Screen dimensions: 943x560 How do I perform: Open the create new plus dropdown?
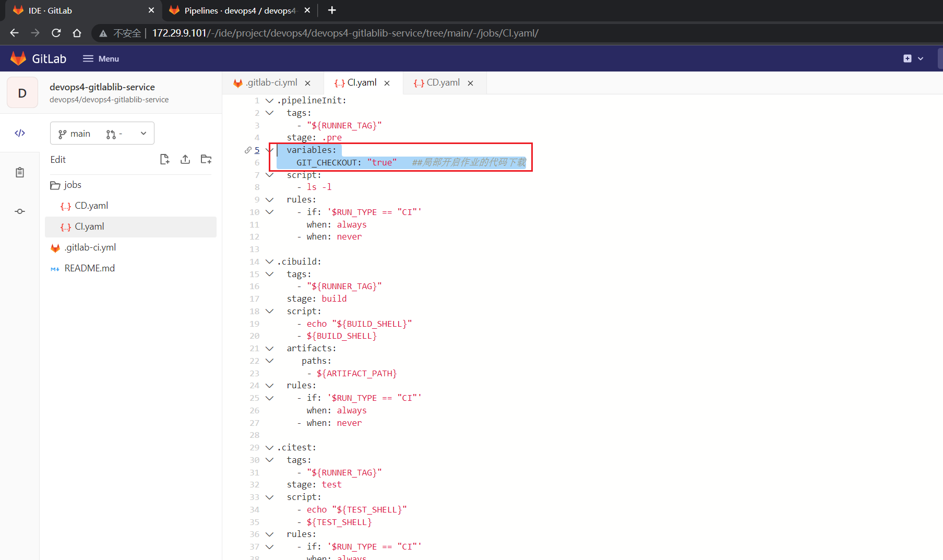[x=913, y=58]
